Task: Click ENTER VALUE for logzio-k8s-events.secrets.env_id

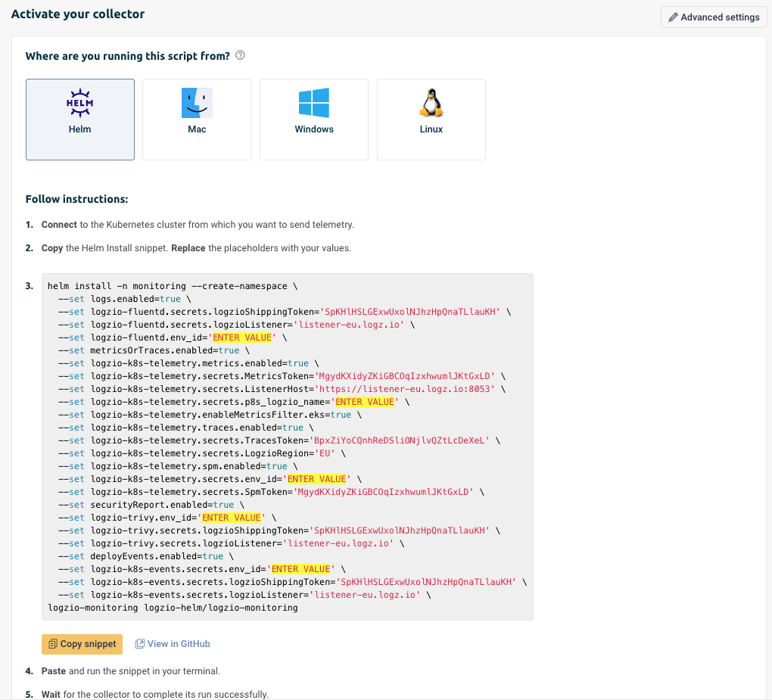Action: pyautogui.click(x=300, y=569)
